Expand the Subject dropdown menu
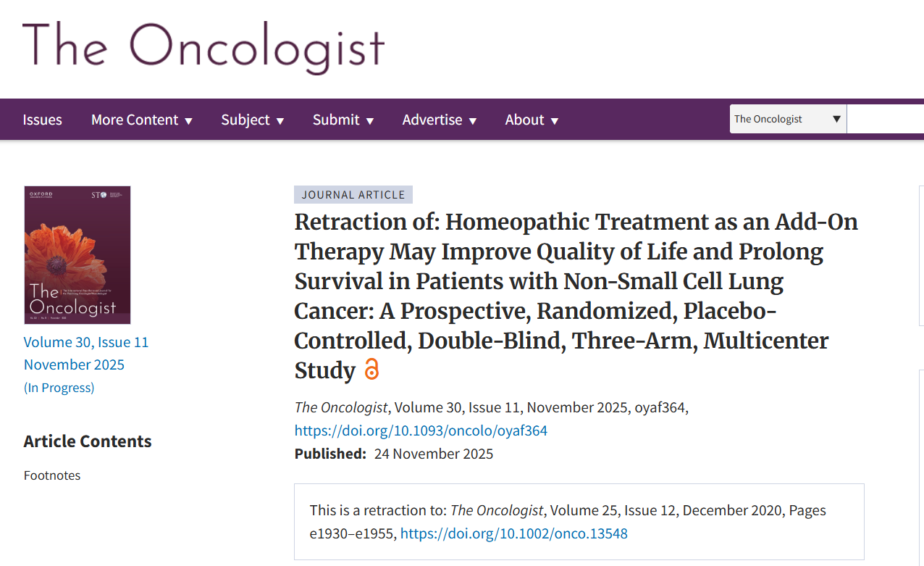The image size is (924, 566). pyautogui.click(x=253, y=120)
